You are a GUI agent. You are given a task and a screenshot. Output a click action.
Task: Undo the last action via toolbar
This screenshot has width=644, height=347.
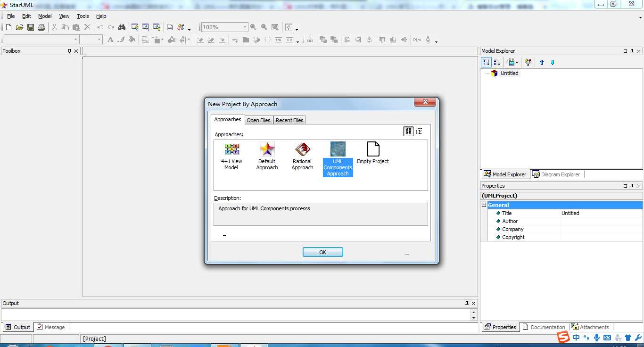(100, 27)
